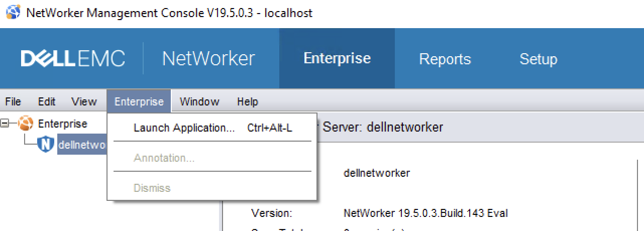Close the open Enterprise menu in menu bar
Viewport: 644px width, 231px height.
tap(139, 101)
